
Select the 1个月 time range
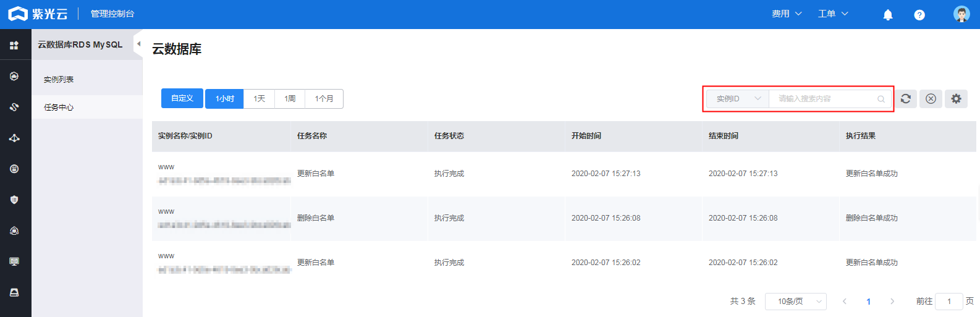[324, 99]
